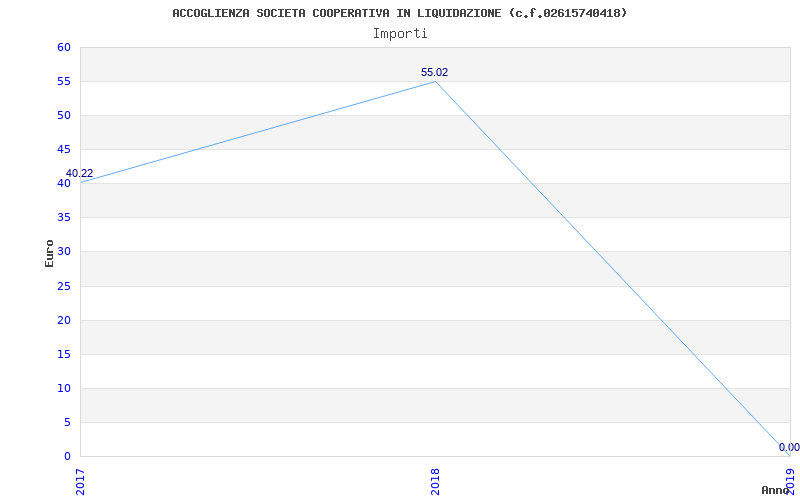Image resolution: width=800 pixels, height=500 pixels.
Task: Click the chart title ACCOGLIENZA SOCIETA COOPERATIVA
Action: click(399, 13)
